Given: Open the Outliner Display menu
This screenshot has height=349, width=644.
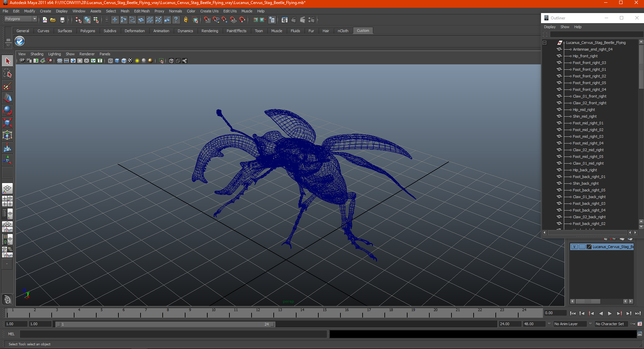Looking at the screenshot, I should coord(550,27).
